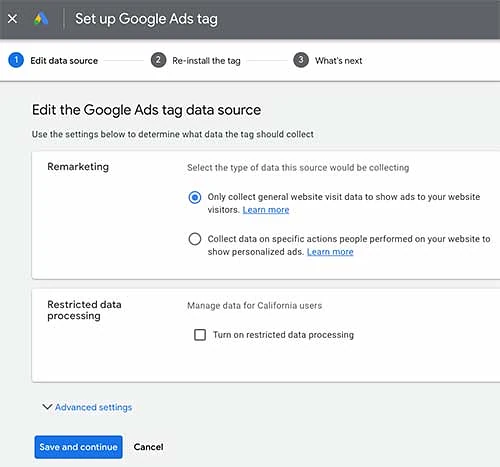Click the Cancel button
The image size is (500, 467).
(x=148, y=447)
